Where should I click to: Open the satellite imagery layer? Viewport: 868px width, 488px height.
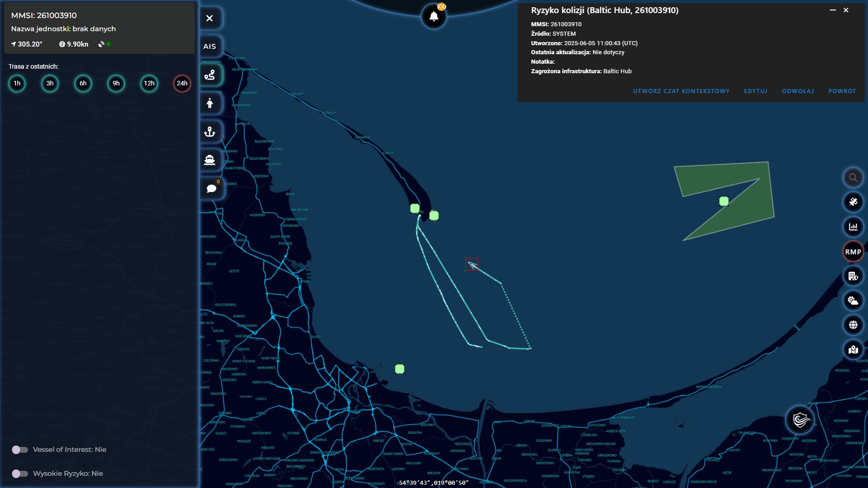click(853, 202)
